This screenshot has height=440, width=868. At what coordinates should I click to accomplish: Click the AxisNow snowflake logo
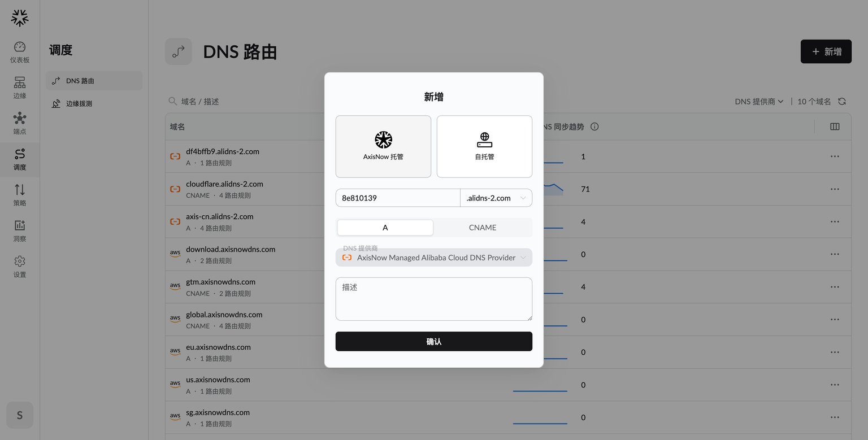pyautogui.click(x=20, y=18)
